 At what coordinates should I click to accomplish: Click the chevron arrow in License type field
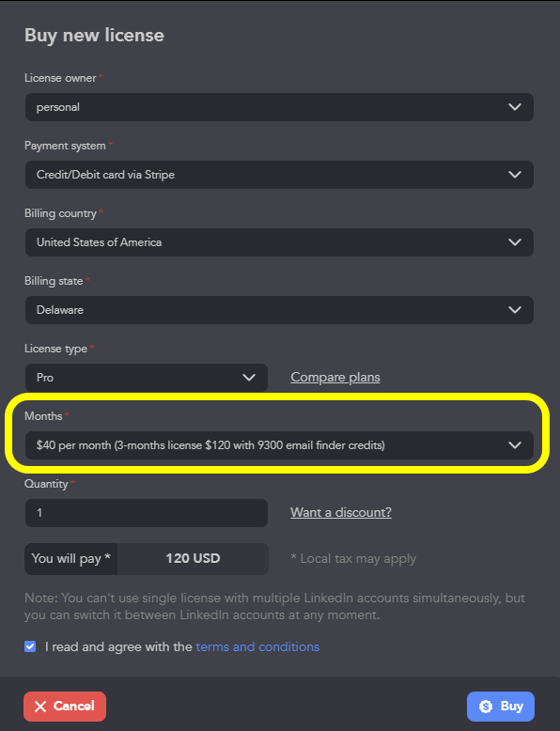[x=249, y=377]
